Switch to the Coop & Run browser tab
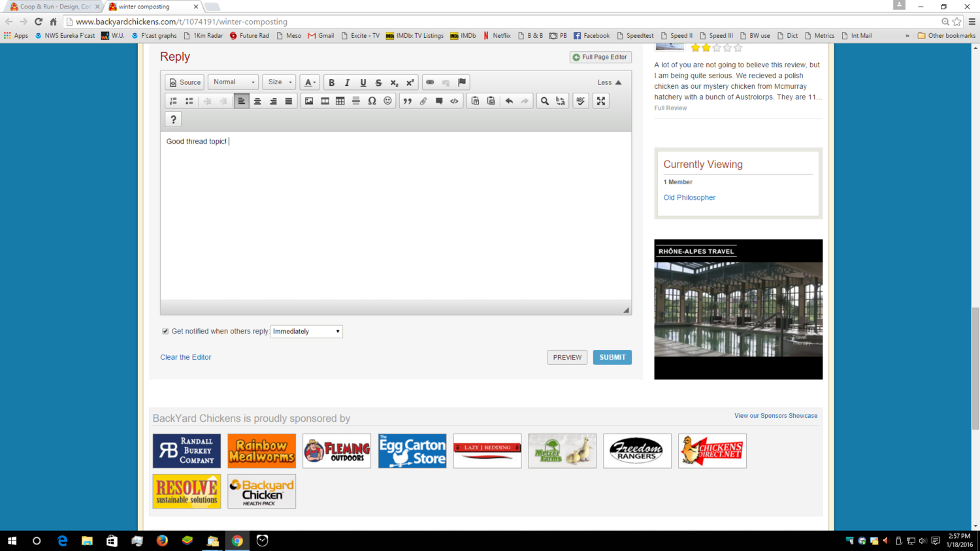The width and height of the screenshot is (980, 551). (x=54, y=7)
